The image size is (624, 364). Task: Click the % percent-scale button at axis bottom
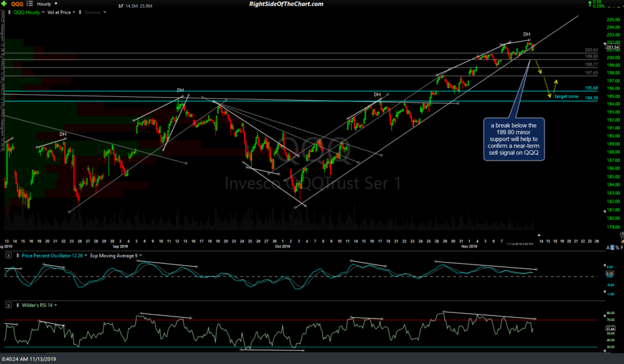tap(617, 248)
